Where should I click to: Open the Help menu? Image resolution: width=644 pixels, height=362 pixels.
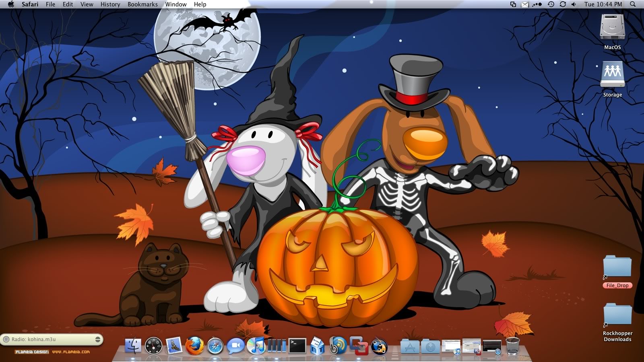tap(200, 4)
